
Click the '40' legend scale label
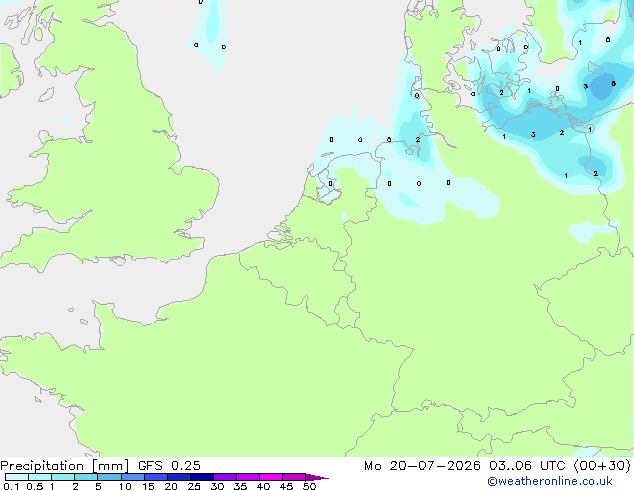point(263,486)
